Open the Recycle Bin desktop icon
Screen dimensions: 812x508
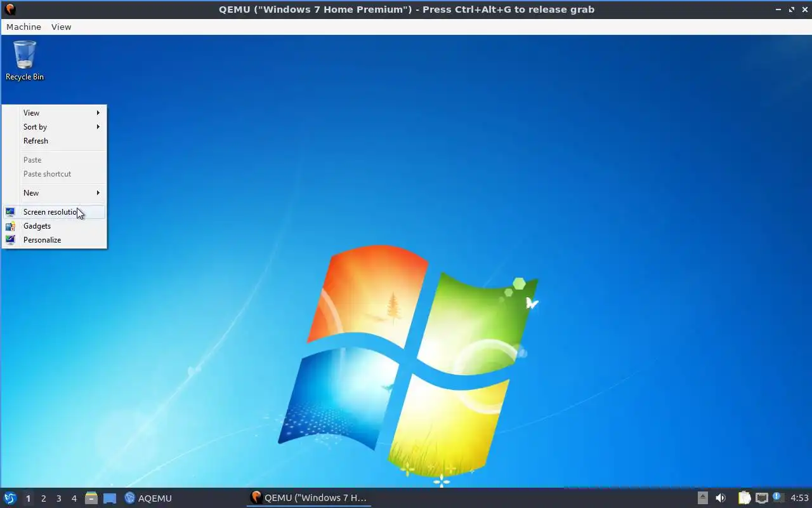click(x=25, y=61)
